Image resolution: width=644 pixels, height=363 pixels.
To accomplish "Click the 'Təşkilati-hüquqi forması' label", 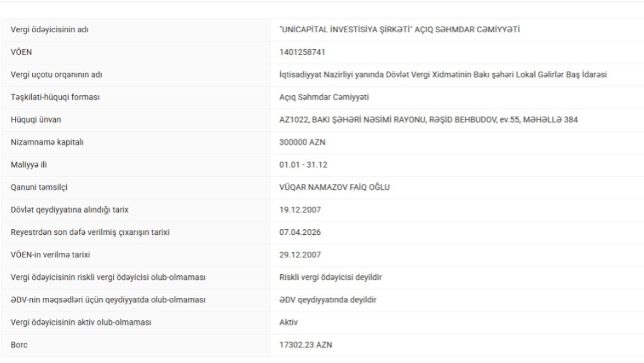I will 55,98.
